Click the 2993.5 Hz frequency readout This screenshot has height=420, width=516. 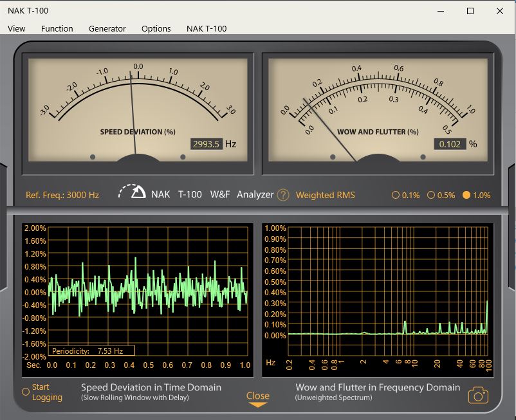[206, 144]
